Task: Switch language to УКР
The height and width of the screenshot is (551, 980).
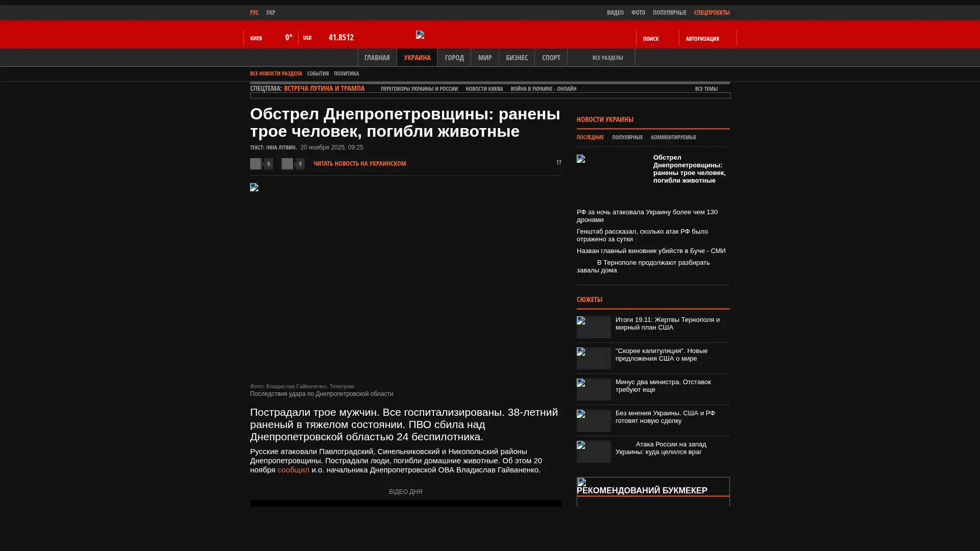Action: point(271,13)
